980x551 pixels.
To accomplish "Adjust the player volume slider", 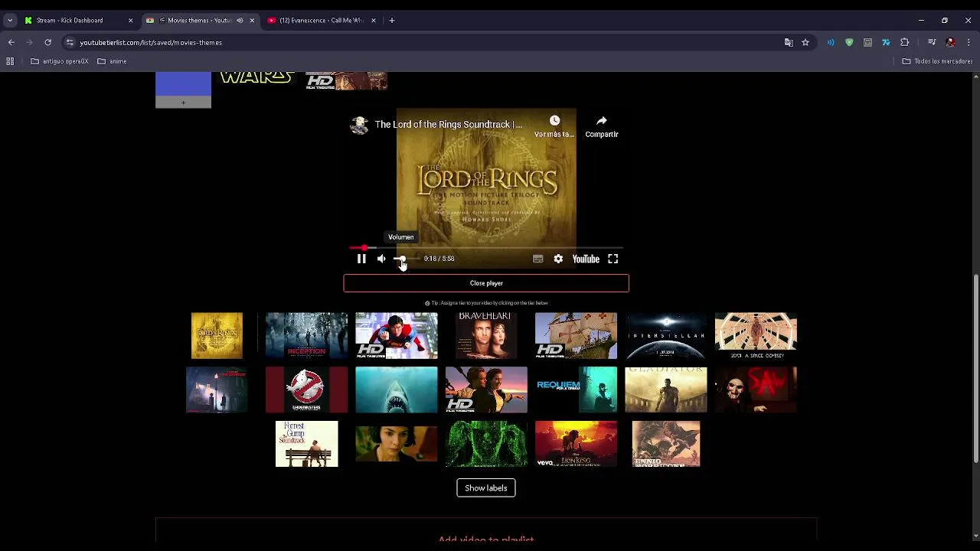I will [406, 259].
